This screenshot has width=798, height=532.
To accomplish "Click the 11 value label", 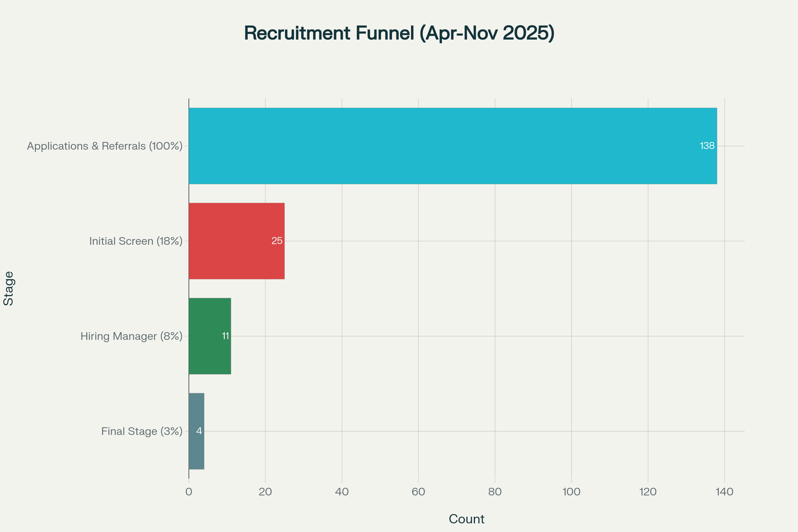I will coord(225,336).
